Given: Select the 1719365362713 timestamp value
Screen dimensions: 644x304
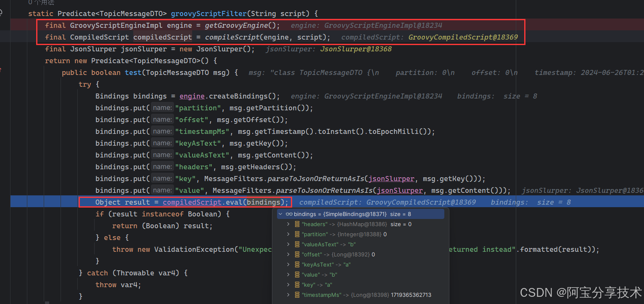Looking at the screenshot, I should (x=411, y=295).
